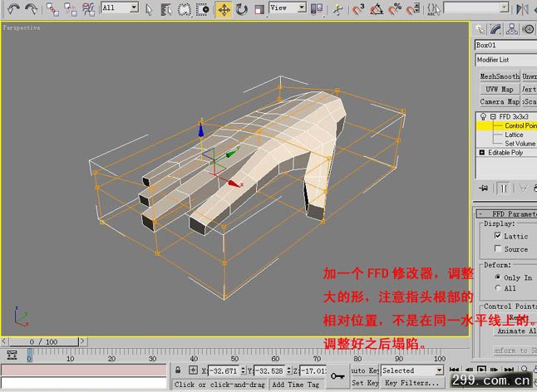Open the Select by Name tool
This screenshot has width=537, height=392.
click(166, 10)
